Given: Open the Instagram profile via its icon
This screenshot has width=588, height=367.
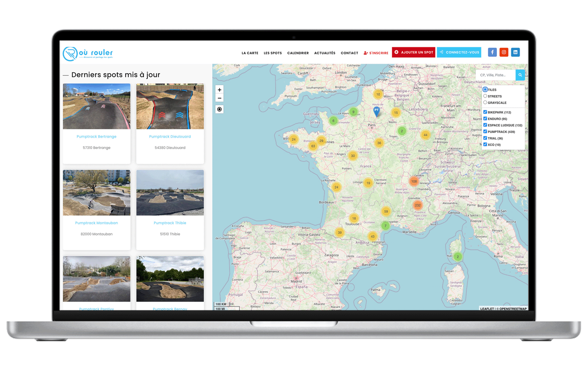Looking at the screenshot, I should (x=504, y=52).
